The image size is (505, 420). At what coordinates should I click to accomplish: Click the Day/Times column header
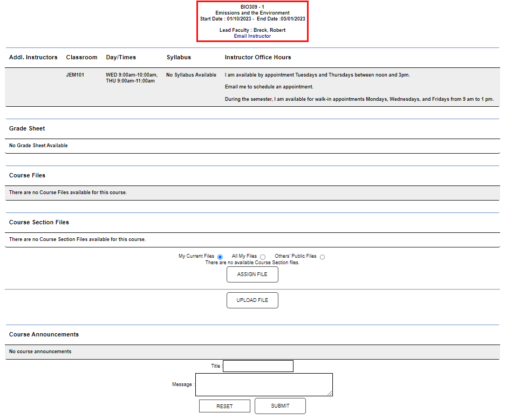tap(121, 57)
